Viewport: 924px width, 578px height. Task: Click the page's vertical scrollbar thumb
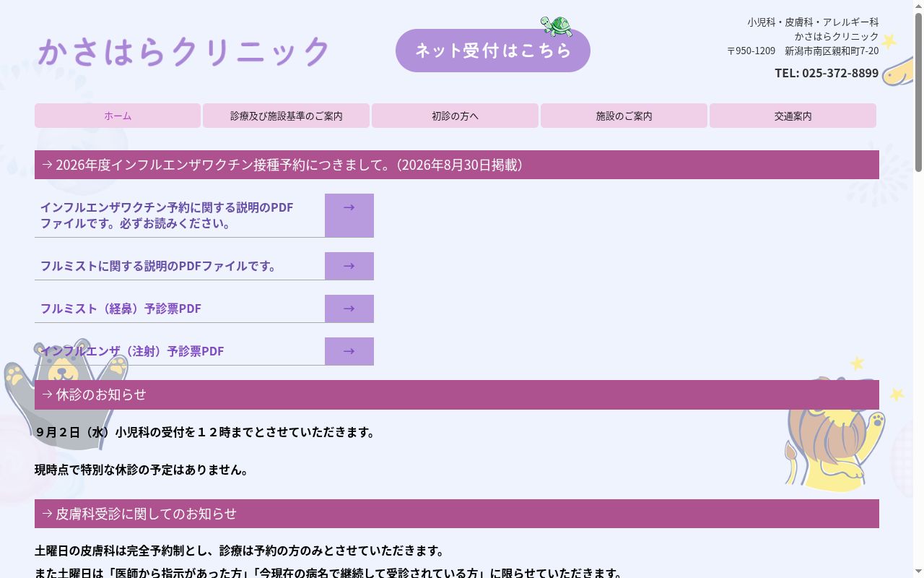[918, 92]
